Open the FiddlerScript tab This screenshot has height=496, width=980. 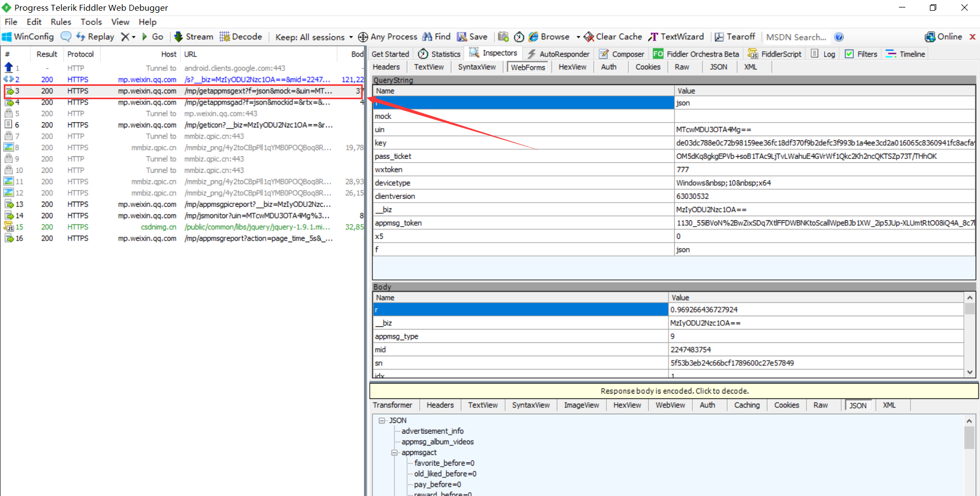tap(775, 54)
